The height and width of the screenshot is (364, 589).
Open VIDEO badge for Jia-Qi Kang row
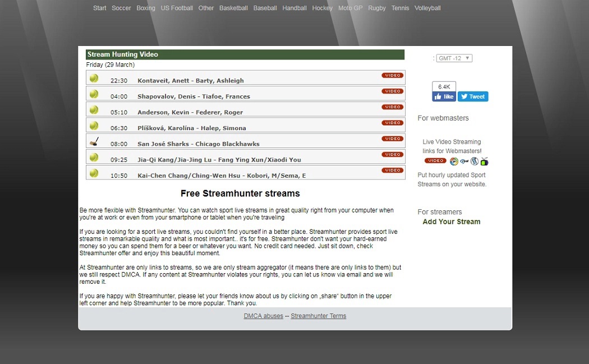click(x=393, y=154)
